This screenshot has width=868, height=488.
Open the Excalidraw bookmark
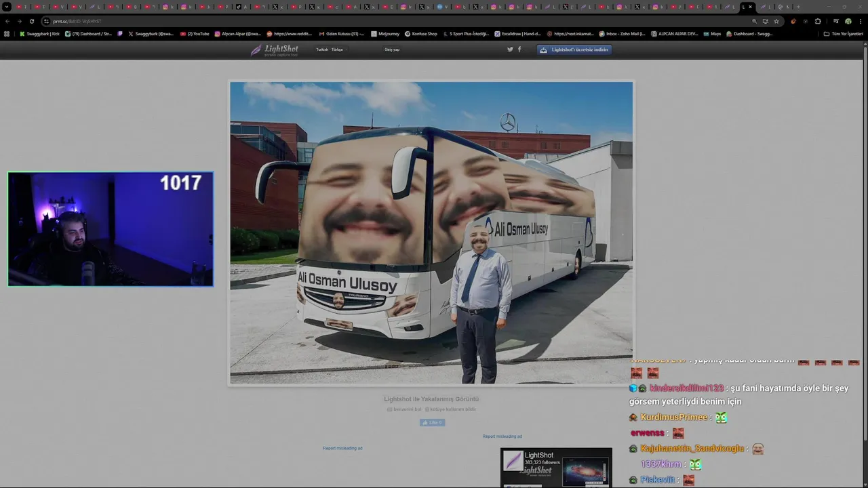coord(517,33)
